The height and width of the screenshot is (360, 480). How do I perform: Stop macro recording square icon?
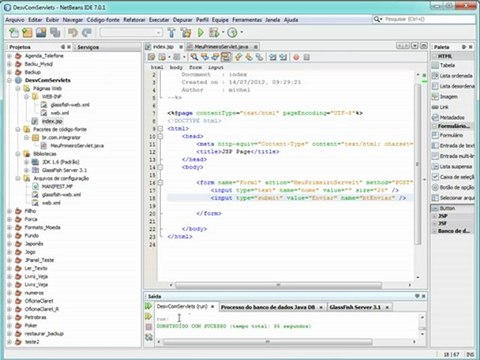(307, 57)
